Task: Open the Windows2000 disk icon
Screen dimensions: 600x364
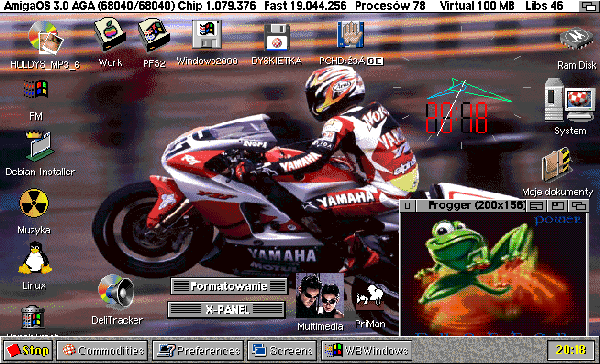Action: [207, 35]
